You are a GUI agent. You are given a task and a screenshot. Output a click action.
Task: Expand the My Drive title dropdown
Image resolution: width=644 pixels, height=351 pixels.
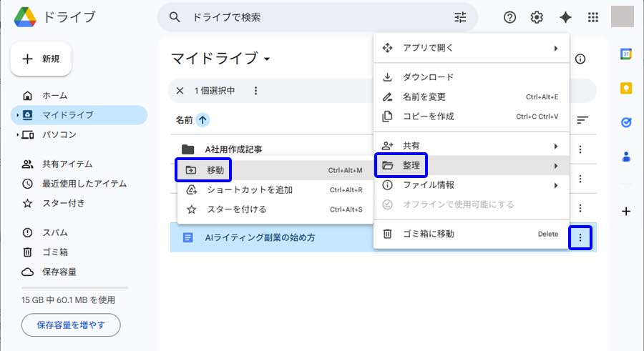click(267, 59)
